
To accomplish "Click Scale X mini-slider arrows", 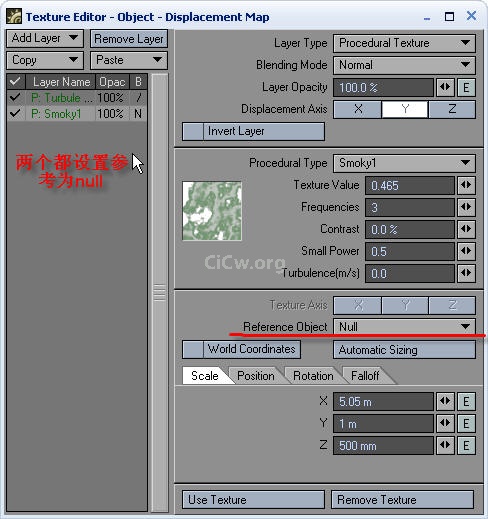I will 445,401.
